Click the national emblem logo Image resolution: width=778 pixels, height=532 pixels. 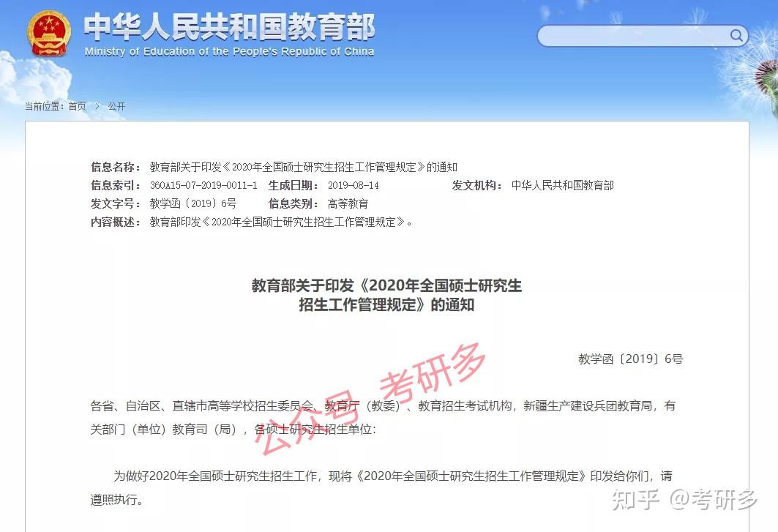pos(48,34)
